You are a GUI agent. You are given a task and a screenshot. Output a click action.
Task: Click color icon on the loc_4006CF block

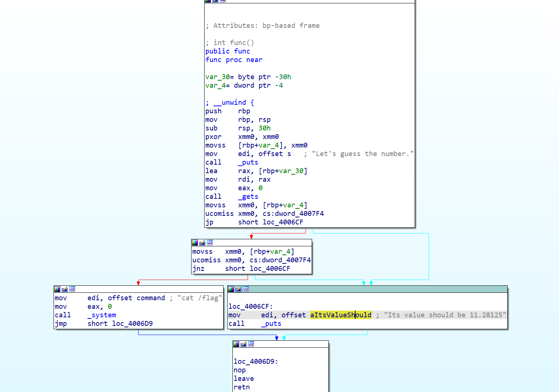click(231, 289)
